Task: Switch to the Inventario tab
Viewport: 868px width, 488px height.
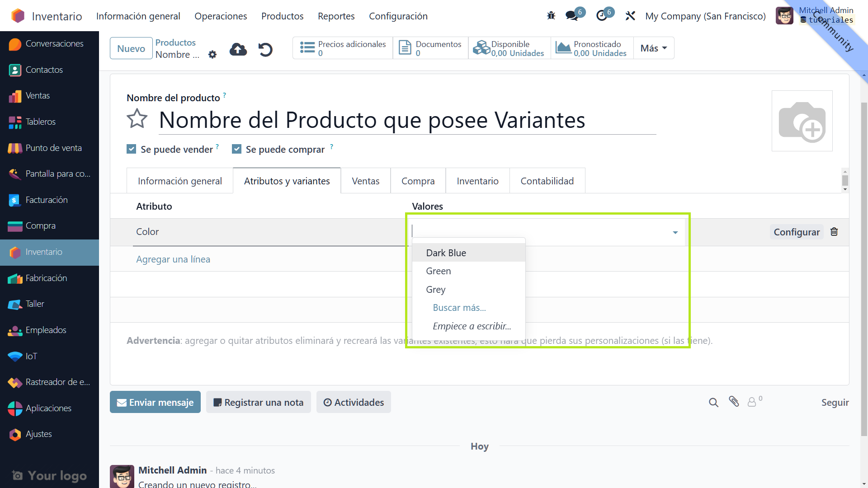Action: point(477,181)
